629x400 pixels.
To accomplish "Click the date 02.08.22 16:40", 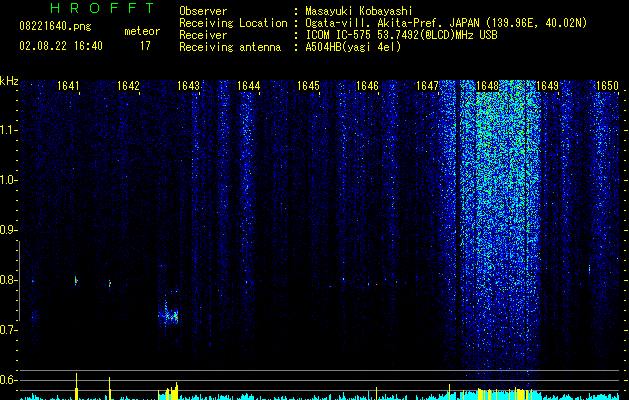I will click(x=61, y=46).
